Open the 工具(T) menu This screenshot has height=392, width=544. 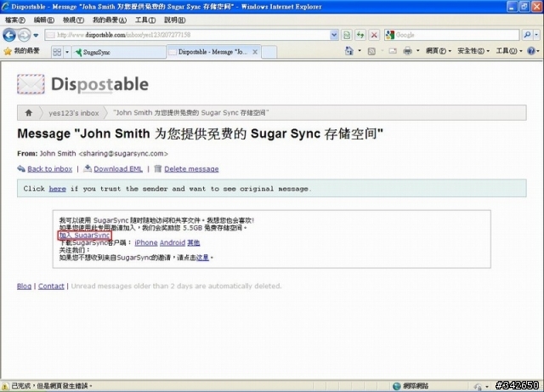coord(145,20)
